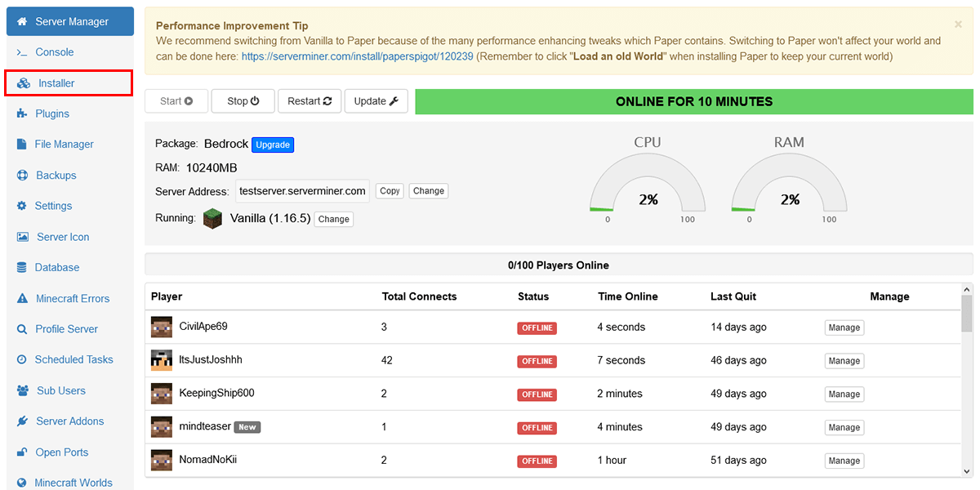Open the serverminer paperspigot install link
This screenshot has height=490, width=980.
click(358, 56)
